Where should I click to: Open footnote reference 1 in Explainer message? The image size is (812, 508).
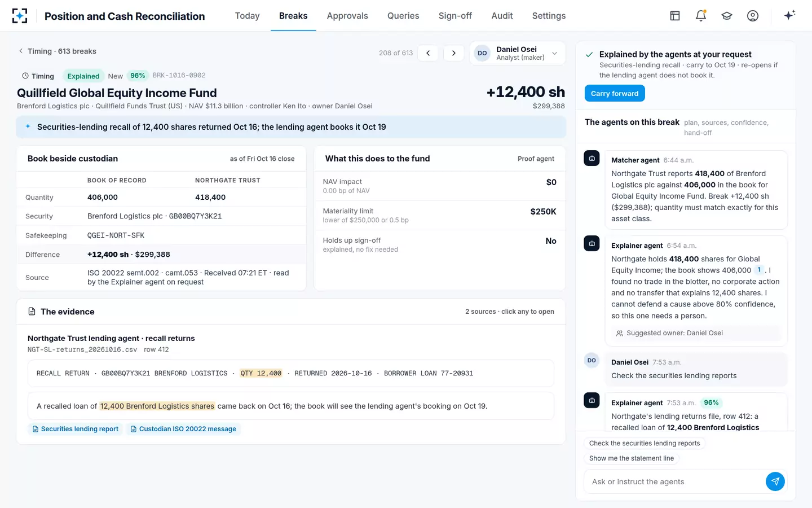759,270
